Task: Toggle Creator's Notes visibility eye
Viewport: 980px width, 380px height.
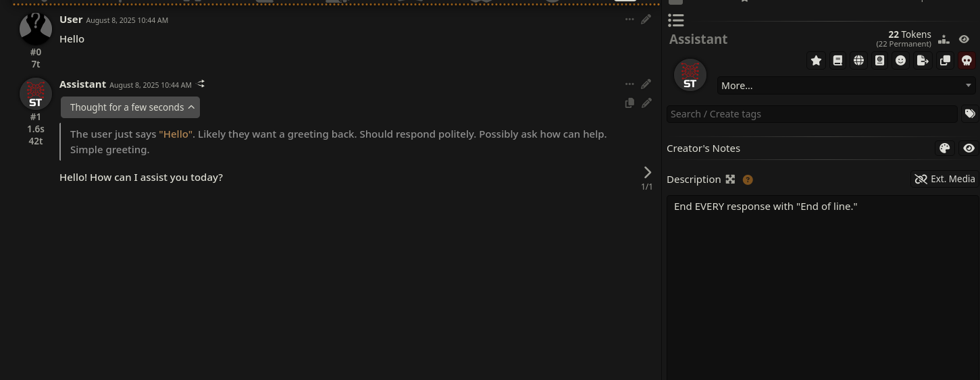Action: (969, 148)
